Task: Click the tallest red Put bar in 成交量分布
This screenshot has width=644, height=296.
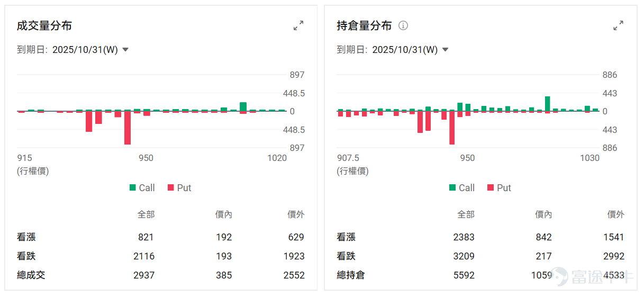Action: point(128,128)
